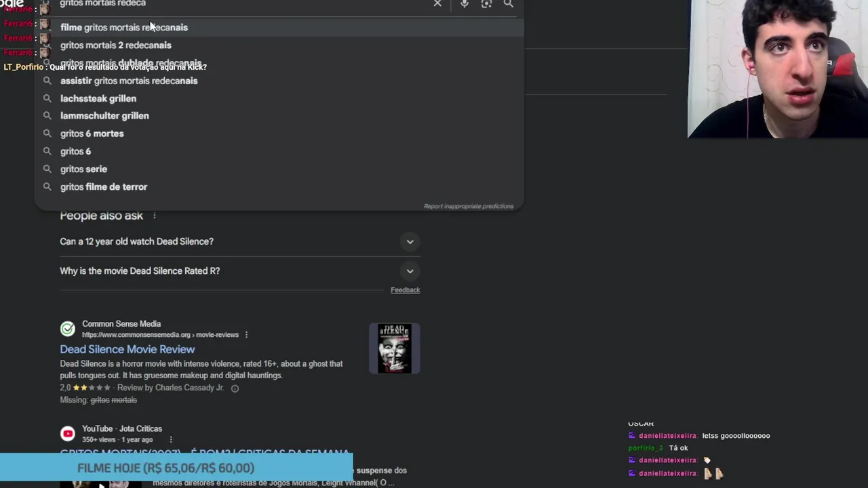Click search icon beside 'lachssteak grillen'
The width and height of the screenshot is (868, 488).
(47, 98)
